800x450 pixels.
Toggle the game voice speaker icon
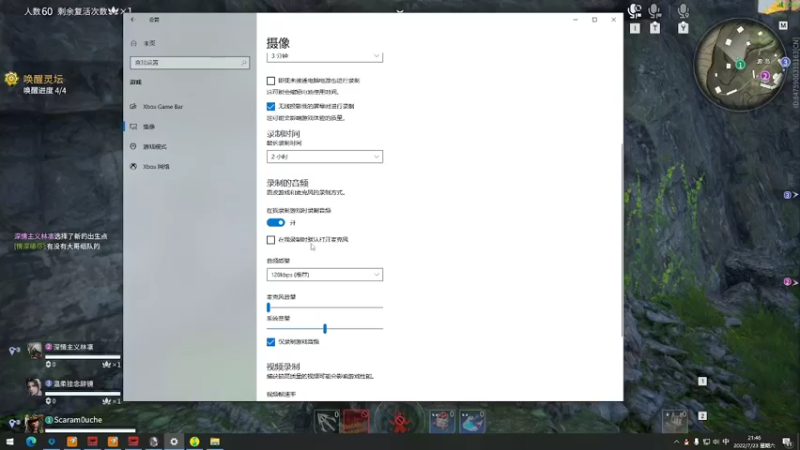635,11
